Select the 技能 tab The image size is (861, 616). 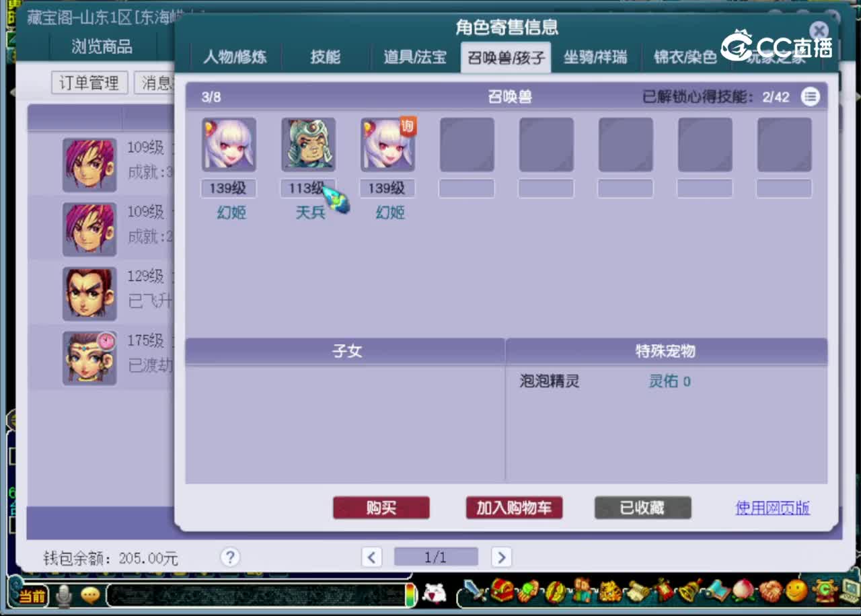click(x=326, y=57)
